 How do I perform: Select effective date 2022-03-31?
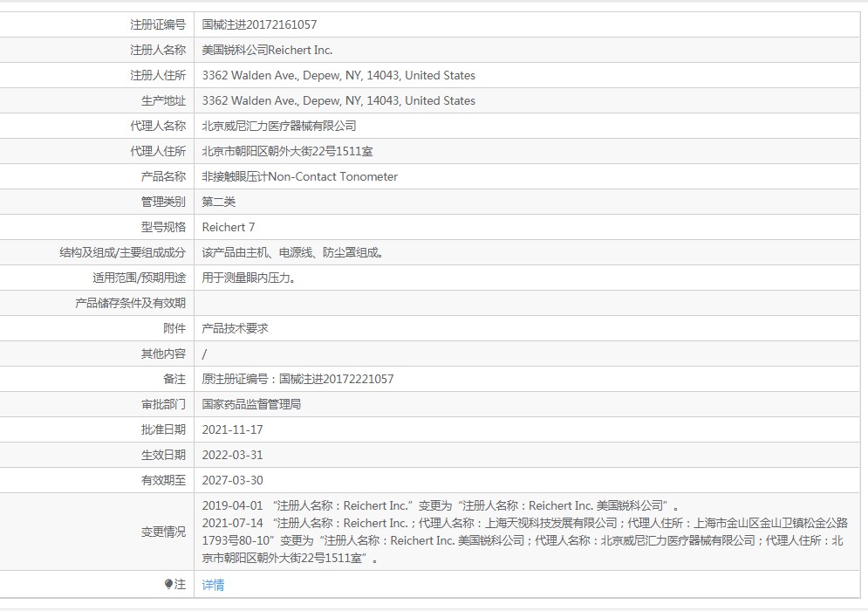coord(233,455)
